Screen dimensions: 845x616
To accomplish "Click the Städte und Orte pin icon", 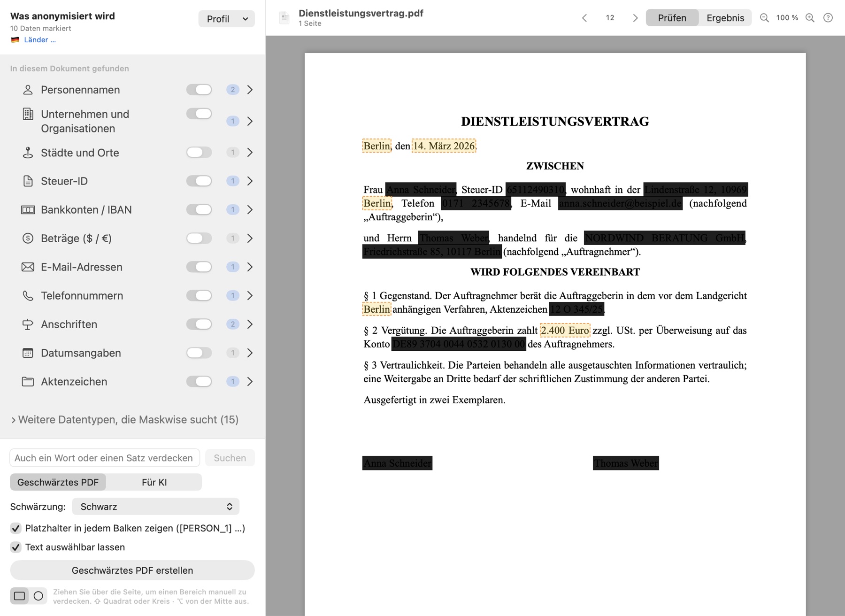I will pos(28,153).
